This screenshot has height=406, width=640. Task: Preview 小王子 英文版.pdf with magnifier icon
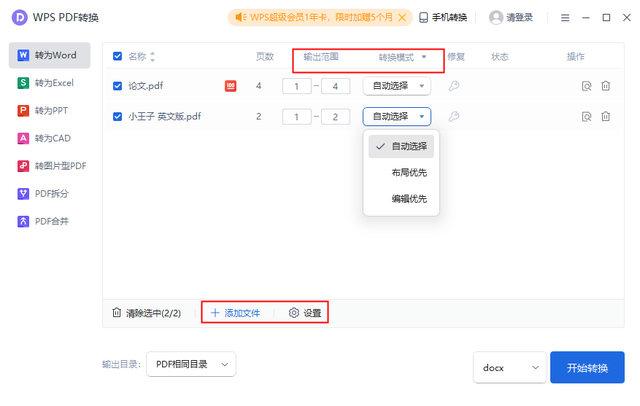[x=587, y=117]
